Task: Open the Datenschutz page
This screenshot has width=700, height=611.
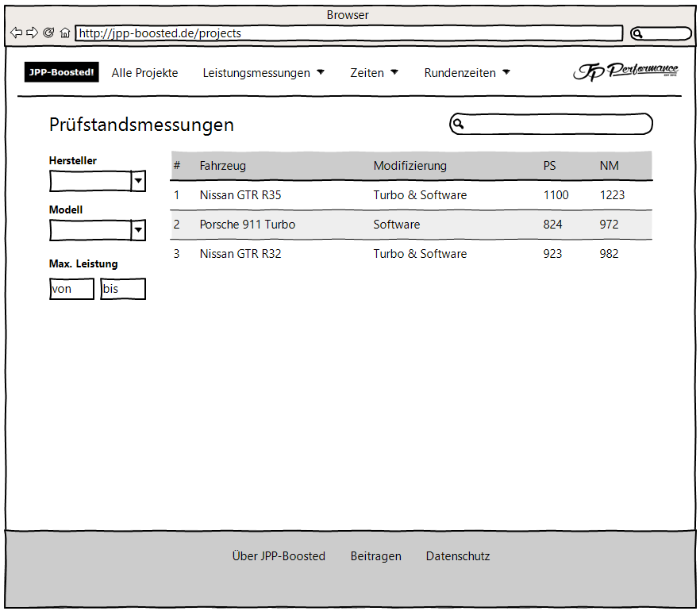Action: [x=458, y=556]
